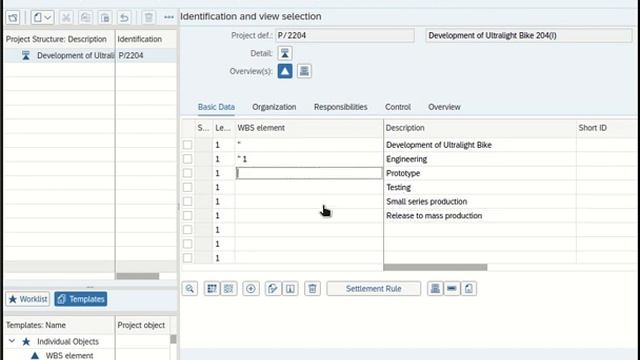640x360 pixels.
Task: Select the WBS element overview triangle icon
Action: coord(285,71)
